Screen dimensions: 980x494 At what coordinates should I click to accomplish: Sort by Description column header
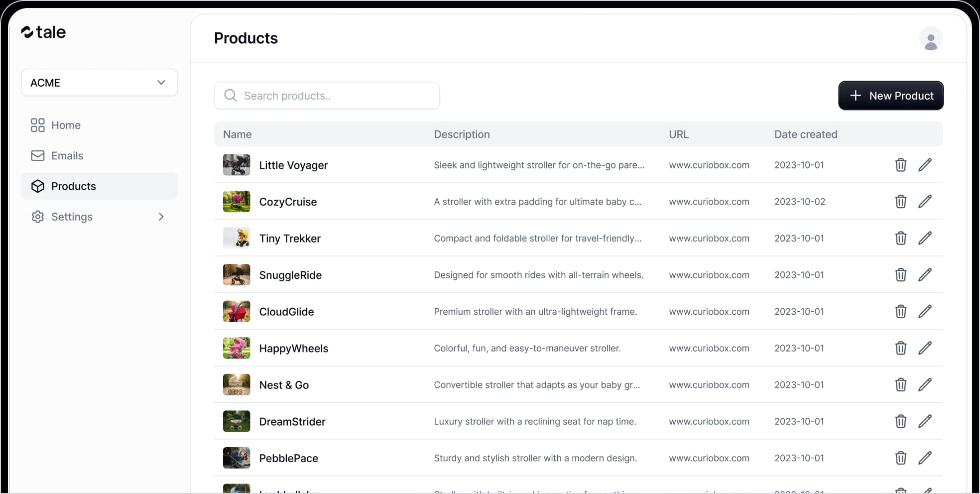click(x=462, y=134)
